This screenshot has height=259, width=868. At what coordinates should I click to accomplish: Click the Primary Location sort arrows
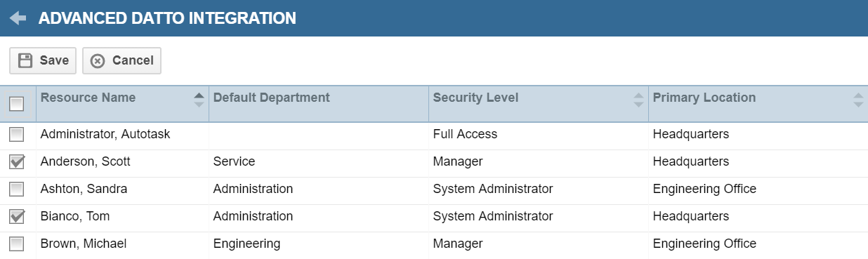click(x=858, y=100)
